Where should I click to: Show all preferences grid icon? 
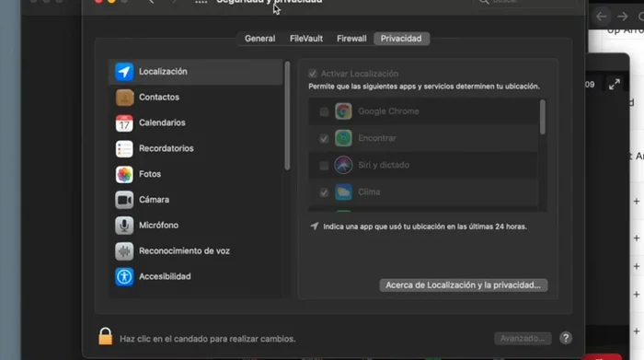(x=201, y=2)
